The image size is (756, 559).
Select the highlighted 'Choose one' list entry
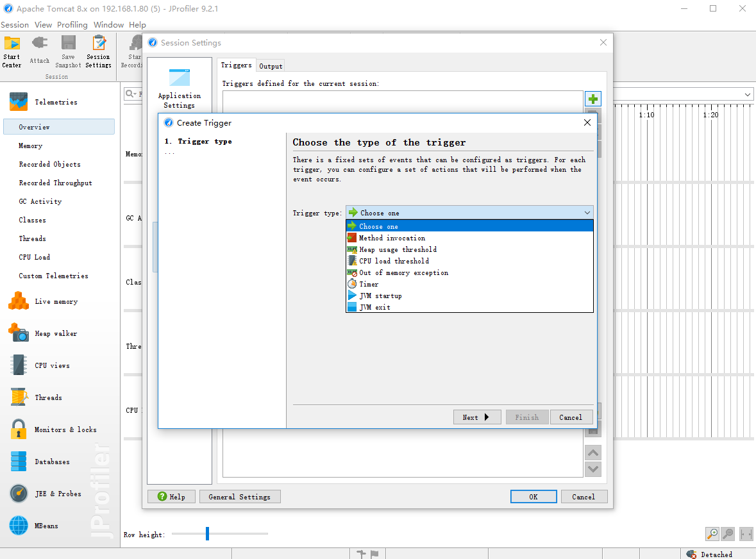tap(469, 226)
